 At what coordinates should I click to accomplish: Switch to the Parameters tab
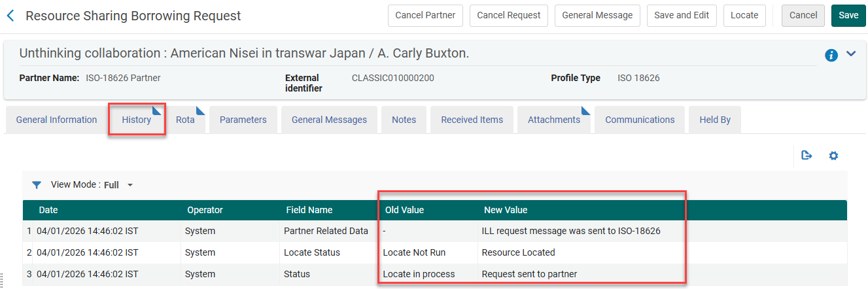point(243,120)
